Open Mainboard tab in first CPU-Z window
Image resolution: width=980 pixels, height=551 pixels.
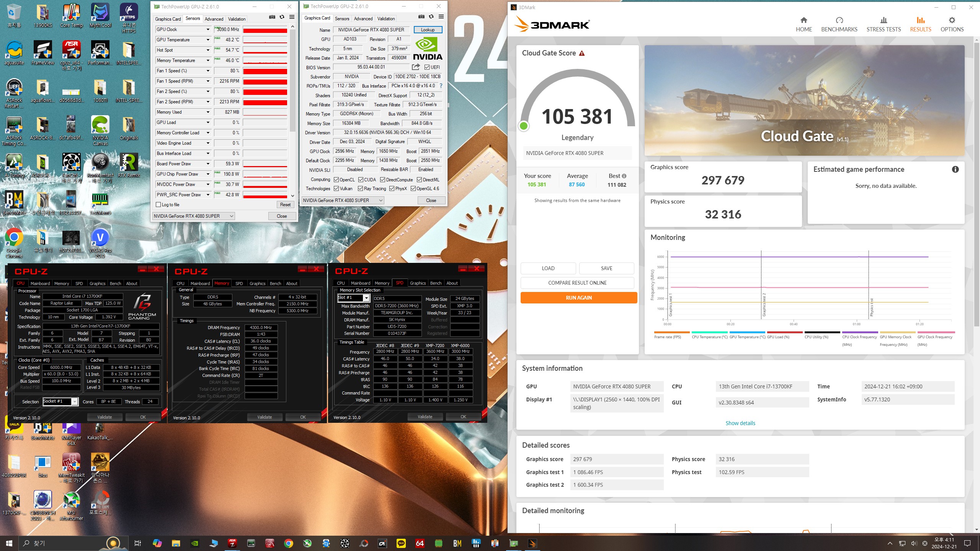click(40, 284)
